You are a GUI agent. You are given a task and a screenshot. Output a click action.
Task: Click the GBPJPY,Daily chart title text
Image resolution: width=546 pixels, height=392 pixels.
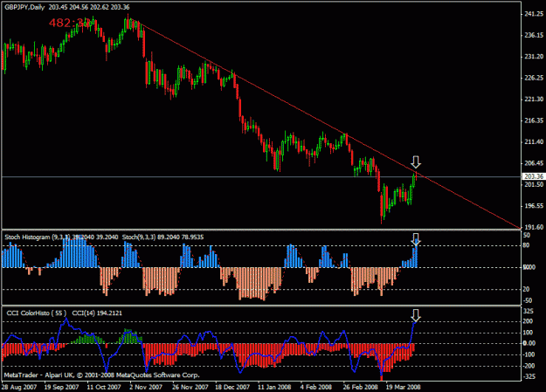tap(24, 7)
